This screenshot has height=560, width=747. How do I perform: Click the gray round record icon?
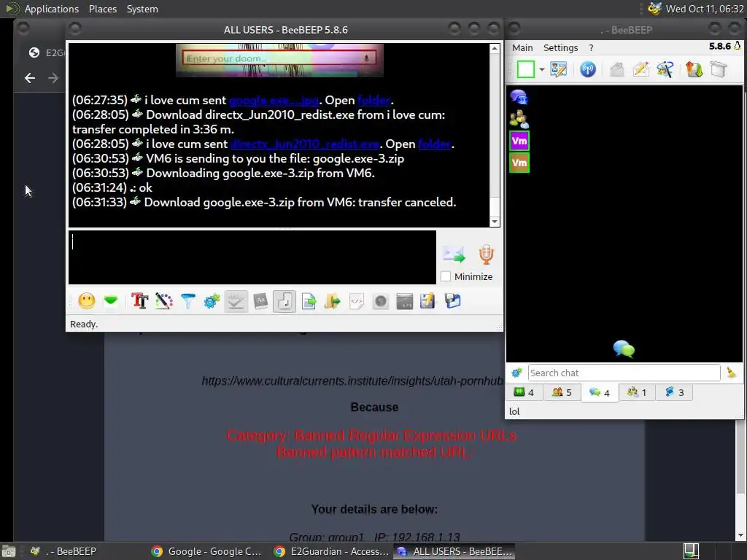[381, 301]
